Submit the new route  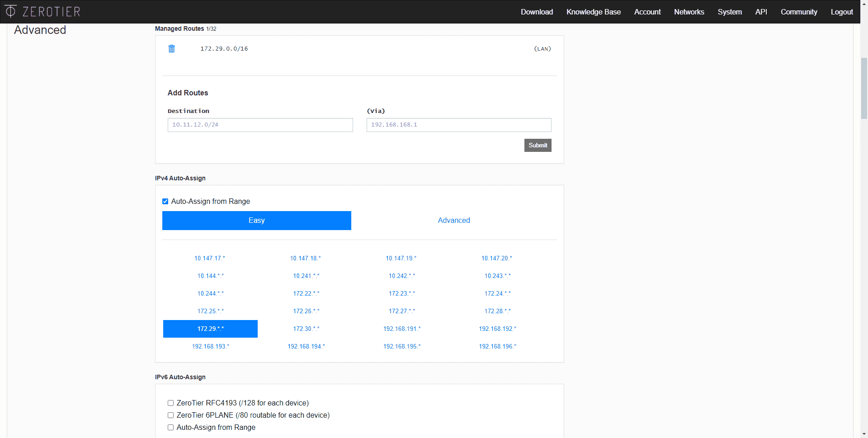pyautogui.click(x=538, y=145)
